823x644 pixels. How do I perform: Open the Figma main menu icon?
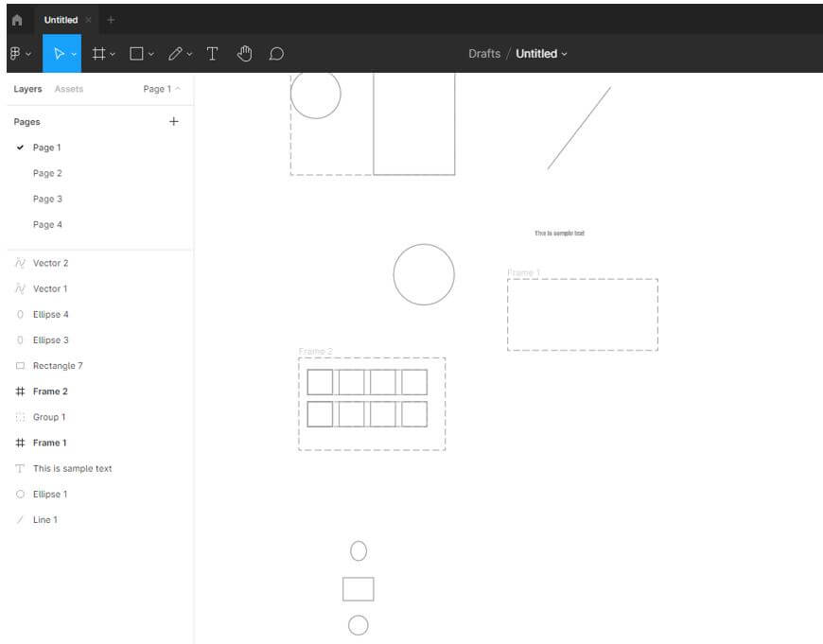pos(15,53)
